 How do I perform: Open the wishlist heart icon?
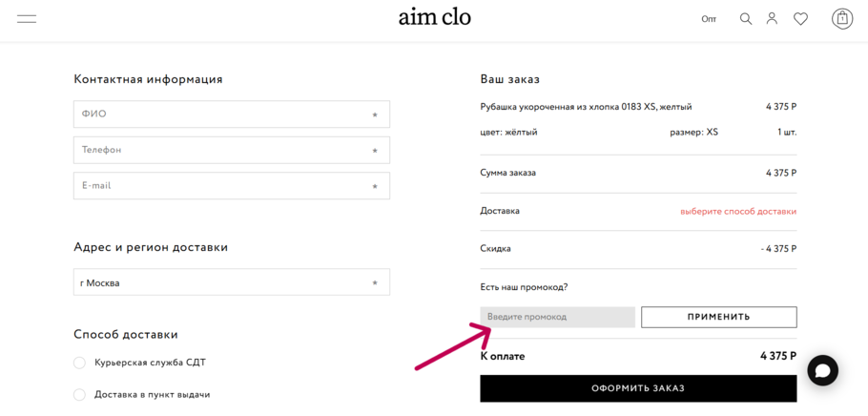point(800,19)
